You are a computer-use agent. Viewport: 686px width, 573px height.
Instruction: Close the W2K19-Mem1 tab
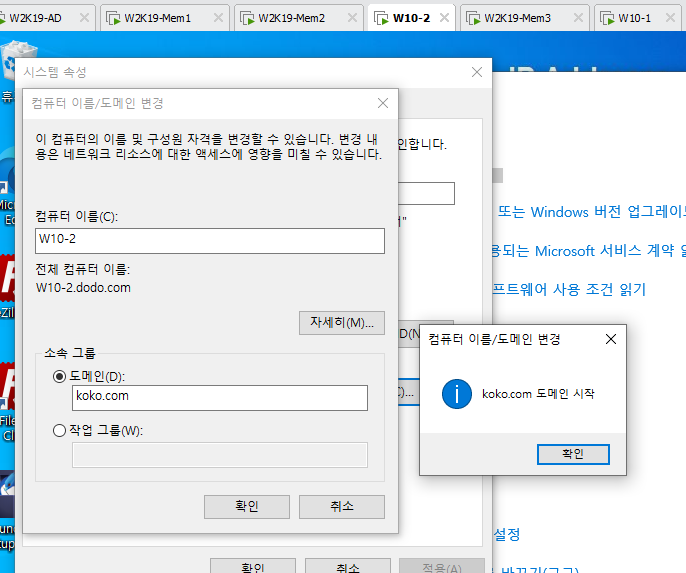coord(218,18)
